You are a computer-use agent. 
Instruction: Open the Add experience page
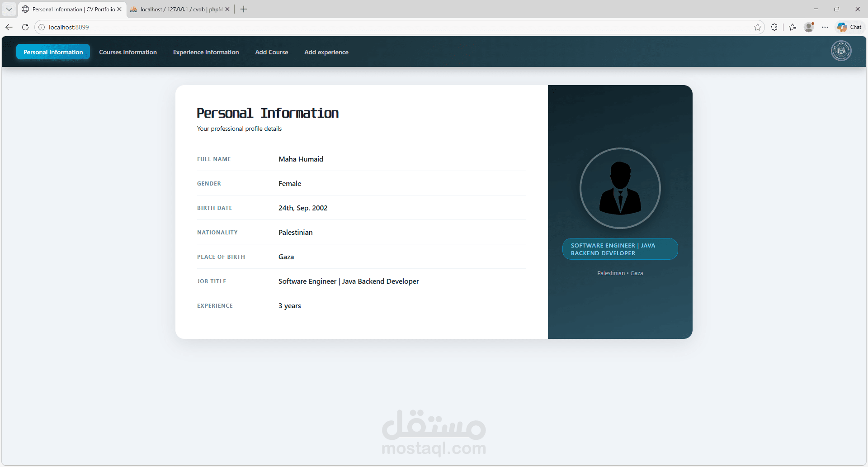point(326,52)
